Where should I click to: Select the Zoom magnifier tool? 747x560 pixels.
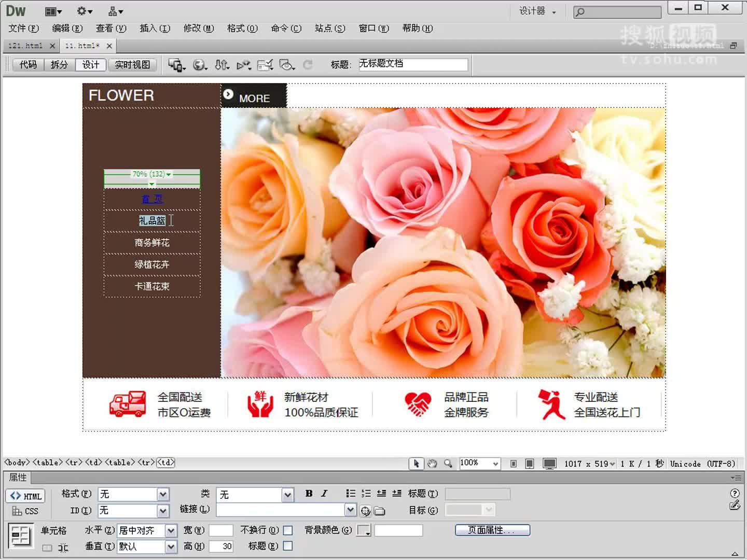click(448, 464)
